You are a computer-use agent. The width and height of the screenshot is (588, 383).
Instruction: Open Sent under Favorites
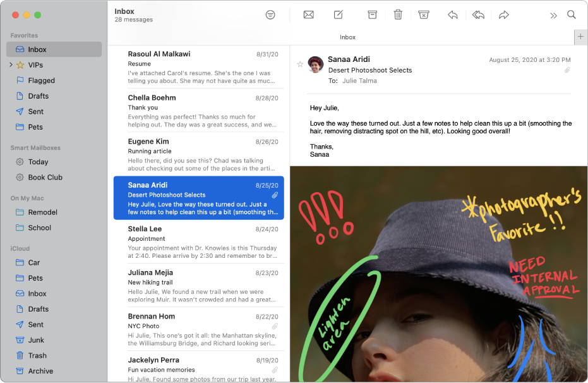click(x=54, y=111)
